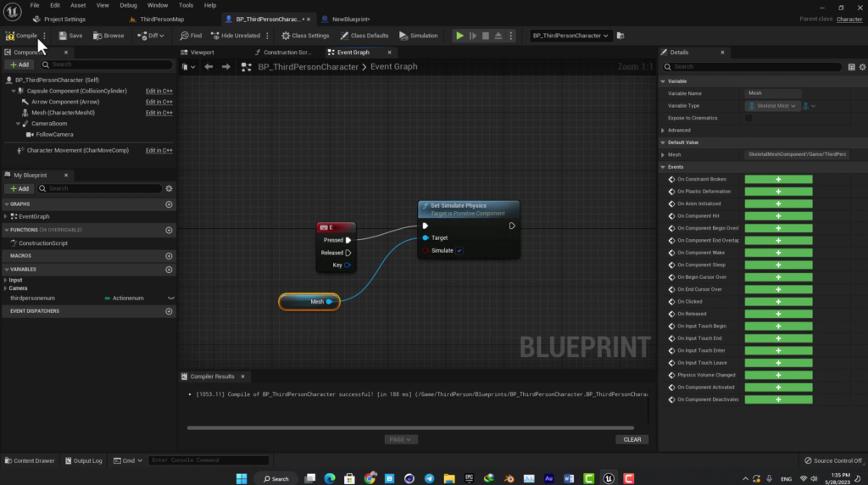This screenshot has height=485, width=868.
Task: Expand the Advanced section in Details
Action: 663,130
